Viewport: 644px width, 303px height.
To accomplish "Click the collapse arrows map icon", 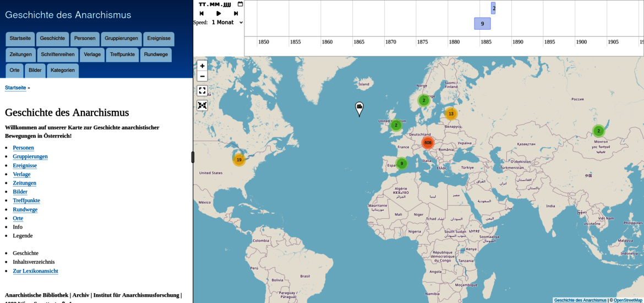I will pyautogui.click(x=202, y=105).
